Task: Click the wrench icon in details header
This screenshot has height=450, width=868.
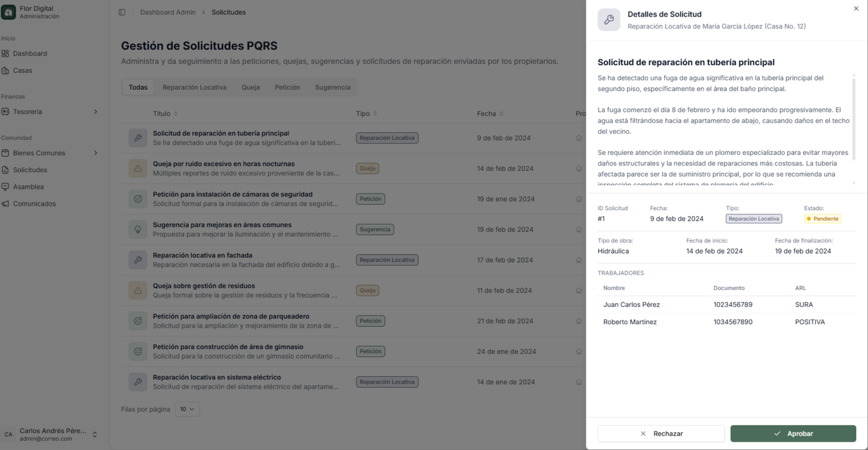Action: (x=609, y=20)
